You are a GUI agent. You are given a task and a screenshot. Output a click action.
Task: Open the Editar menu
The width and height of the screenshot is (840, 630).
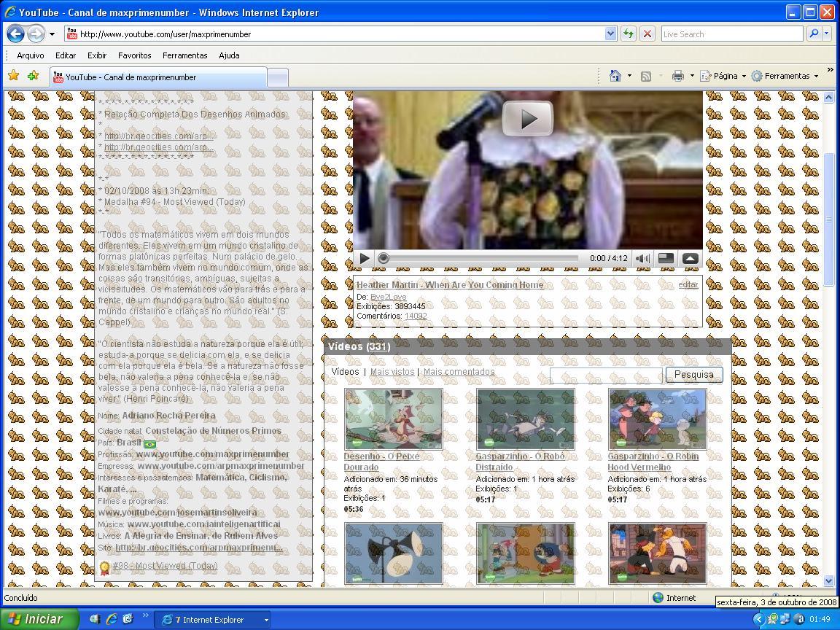click(66, 55)
